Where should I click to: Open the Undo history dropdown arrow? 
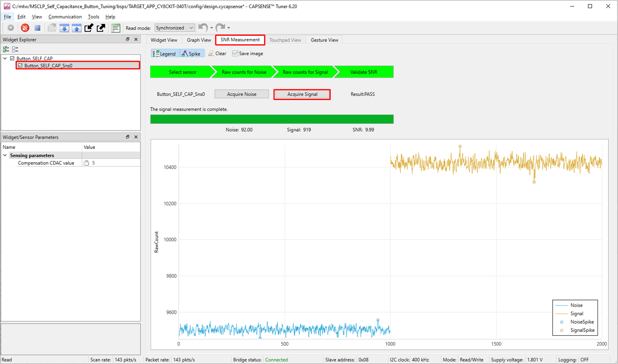[212, 28]
